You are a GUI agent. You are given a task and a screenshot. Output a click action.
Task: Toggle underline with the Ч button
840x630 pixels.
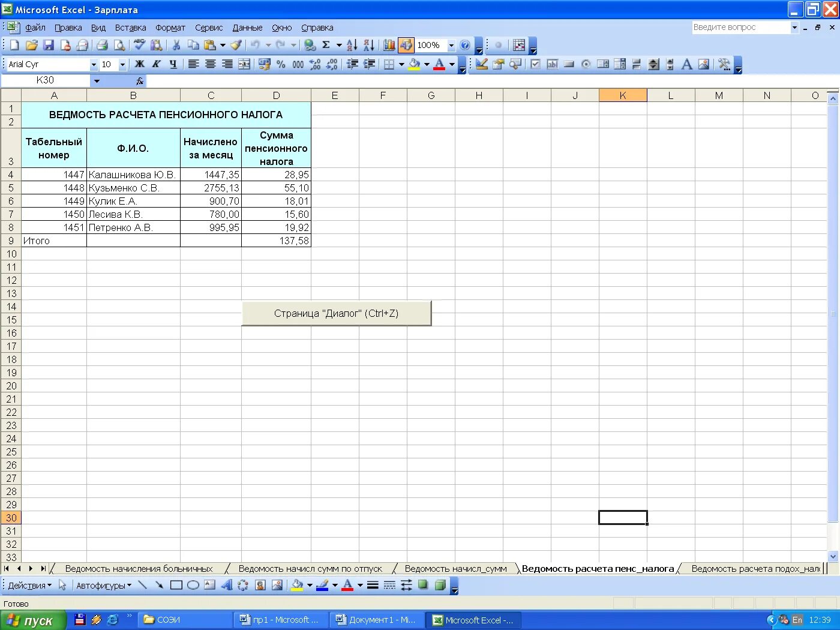pyautogui.click(x=173, y=64)
